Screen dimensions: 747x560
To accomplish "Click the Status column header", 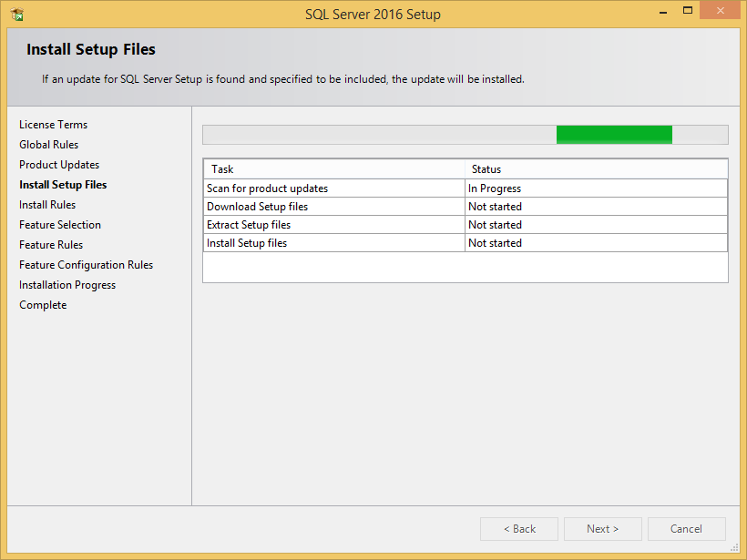I will click(x=596, y=169).
